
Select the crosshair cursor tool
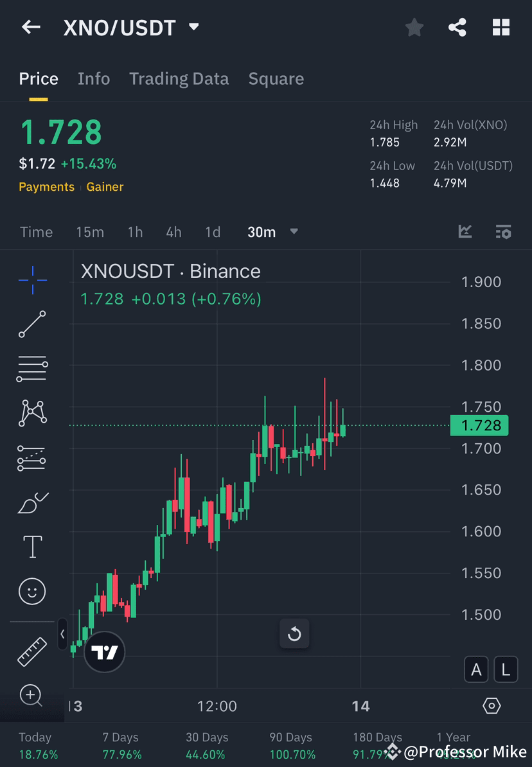(32, 279)
